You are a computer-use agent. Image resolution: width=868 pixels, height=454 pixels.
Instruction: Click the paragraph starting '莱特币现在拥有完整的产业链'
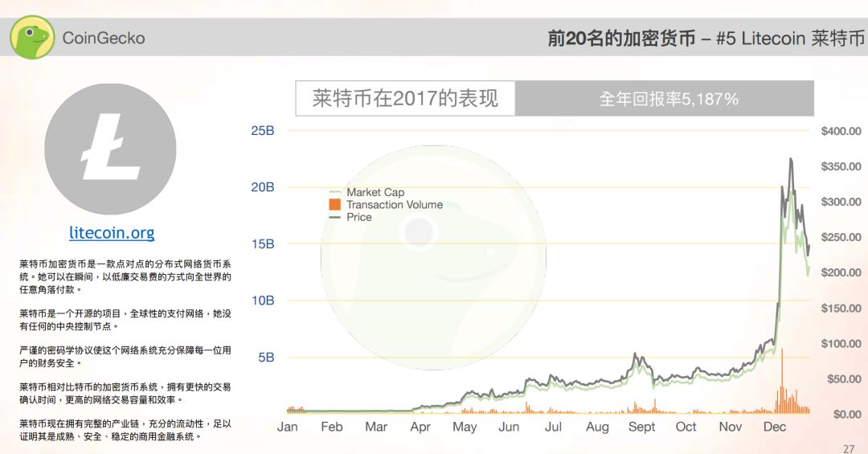coord(125,430)
